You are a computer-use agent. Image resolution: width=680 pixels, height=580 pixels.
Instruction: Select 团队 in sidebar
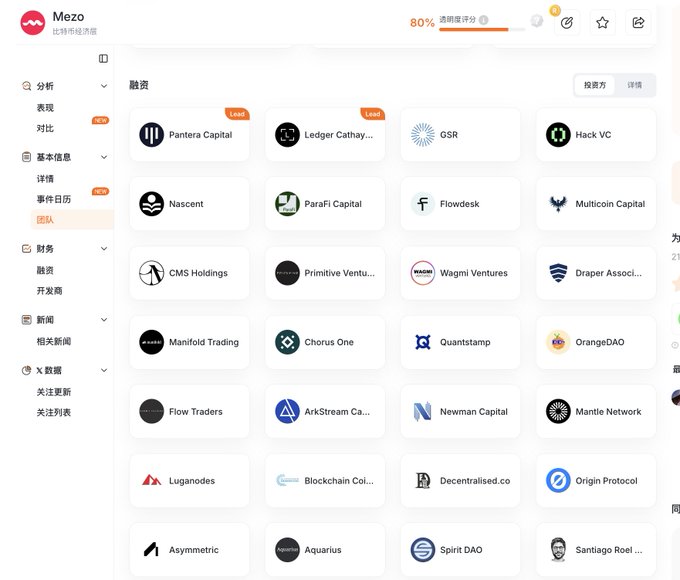(72, 220)
